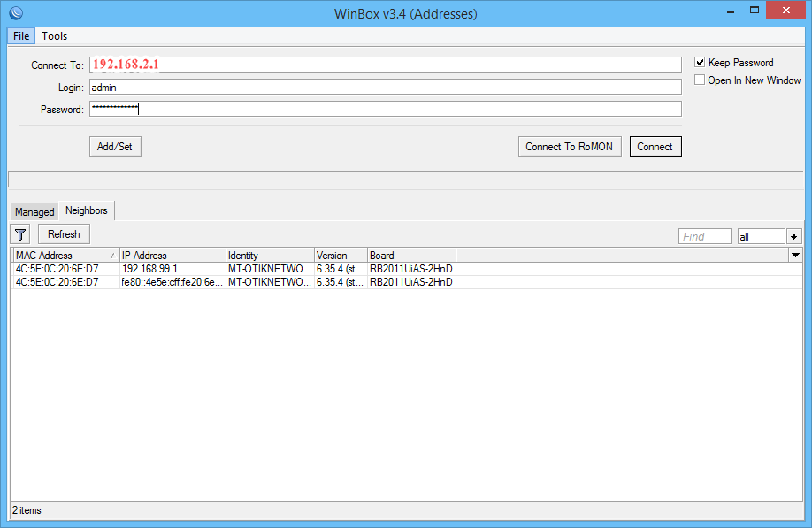Select the Neighbors tab
812x528 pixels.
pos(87,210)
